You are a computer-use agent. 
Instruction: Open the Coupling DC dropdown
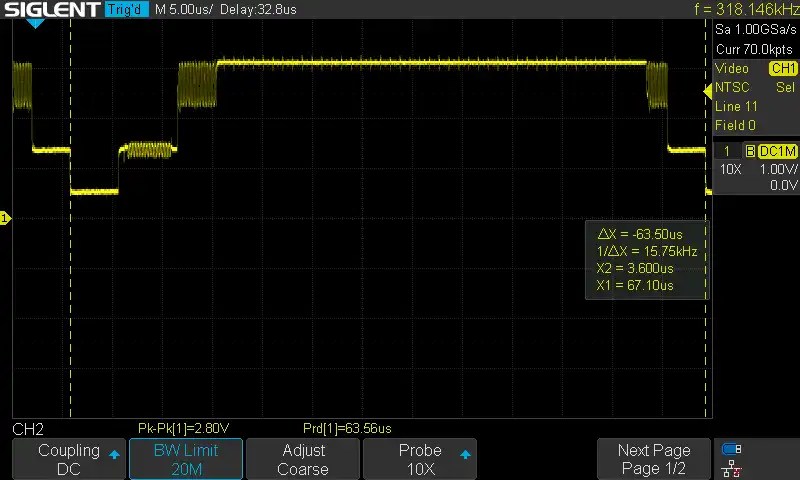coord(69,459)
